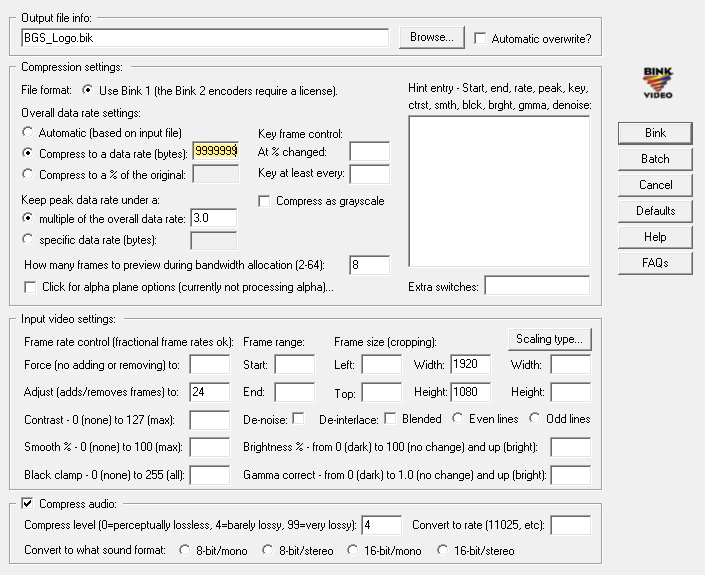Reset settings with Defaults button
The width and height of the screenshot is (705, 575).
655,211
